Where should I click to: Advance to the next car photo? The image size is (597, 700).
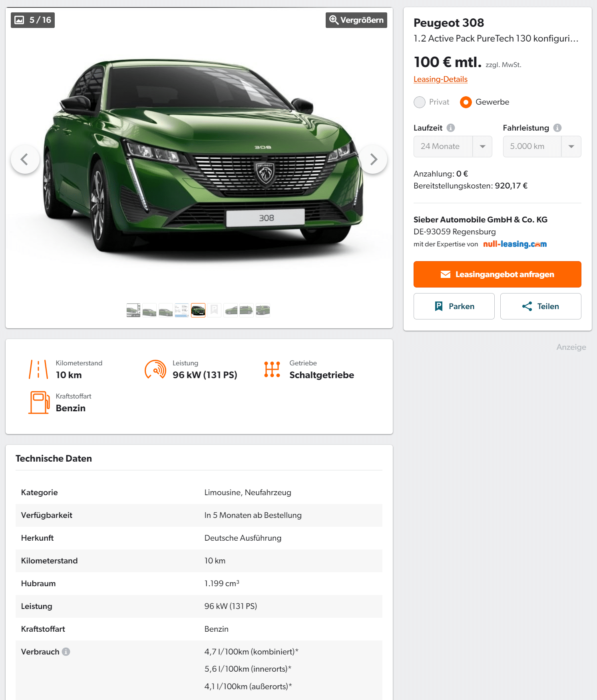(373, 159)
